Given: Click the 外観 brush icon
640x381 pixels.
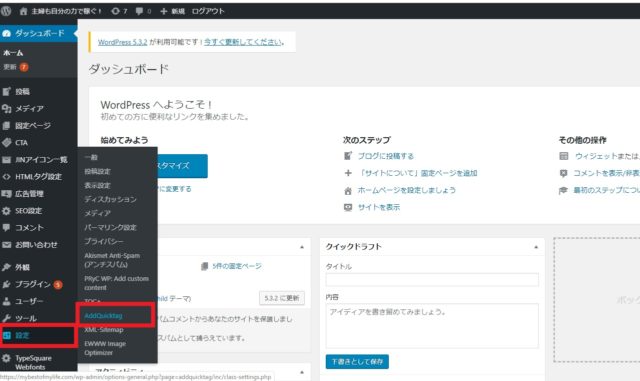Looking at the screenshot, I should click(6, 267).
